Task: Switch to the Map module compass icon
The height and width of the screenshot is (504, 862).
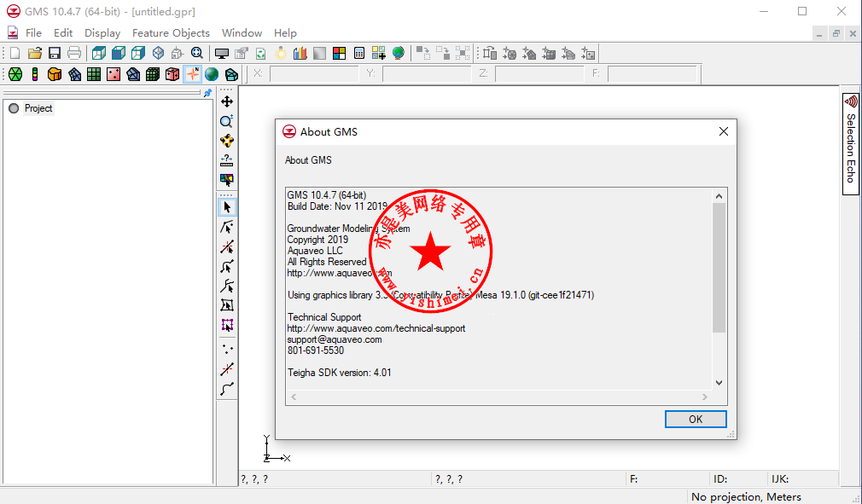Action: click(x=192, y=74)
